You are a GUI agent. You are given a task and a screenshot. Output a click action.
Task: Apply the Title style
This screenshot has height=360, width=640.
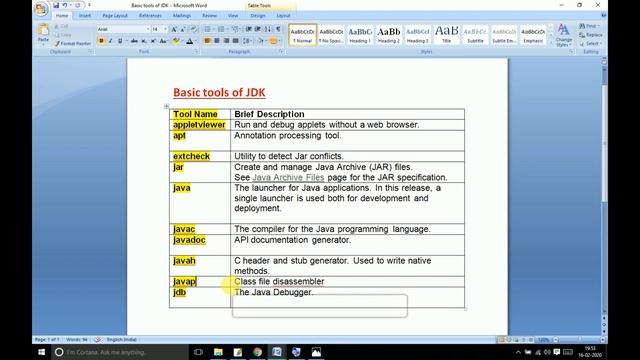447,35
